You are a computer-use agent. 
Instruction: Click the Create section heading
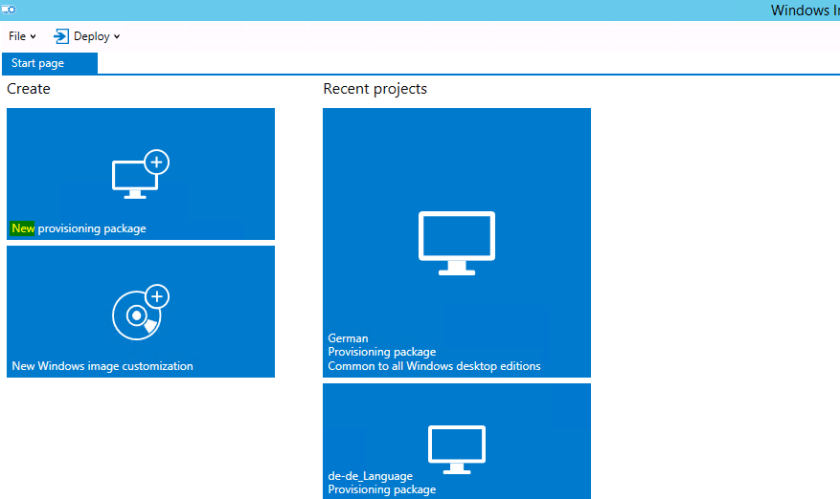click(28, 89)
